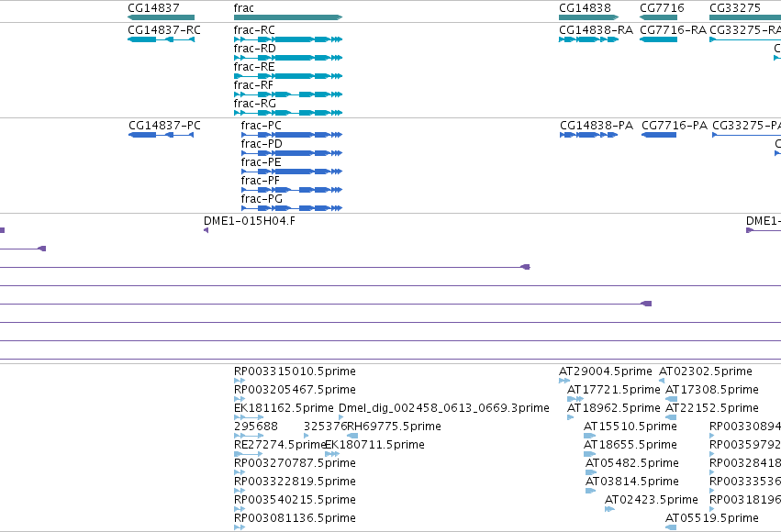Click the label CG7716-PA
Image resolution: width=781 pixels, height=532 pixels.
click(675, 126)
